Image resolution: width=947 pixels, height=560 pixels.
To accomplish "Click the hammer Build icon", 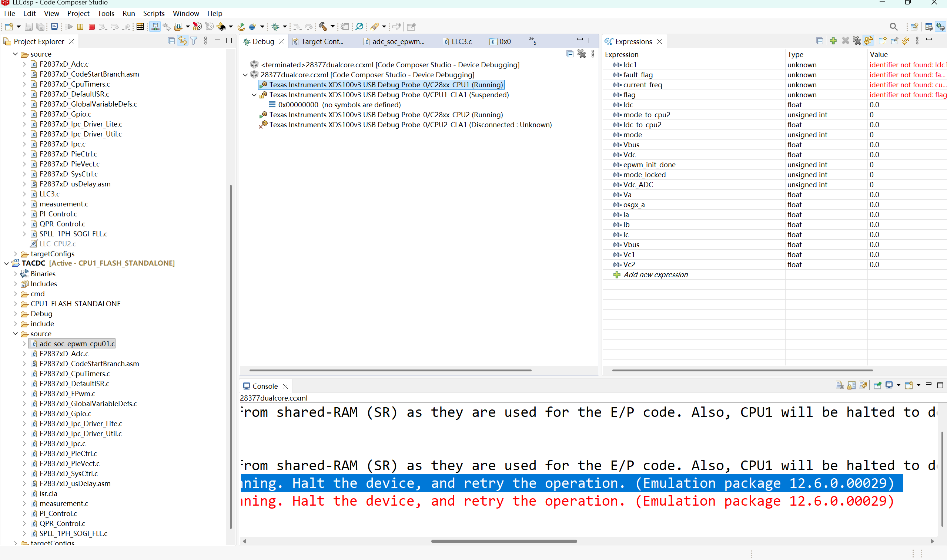I will (322, 26).
